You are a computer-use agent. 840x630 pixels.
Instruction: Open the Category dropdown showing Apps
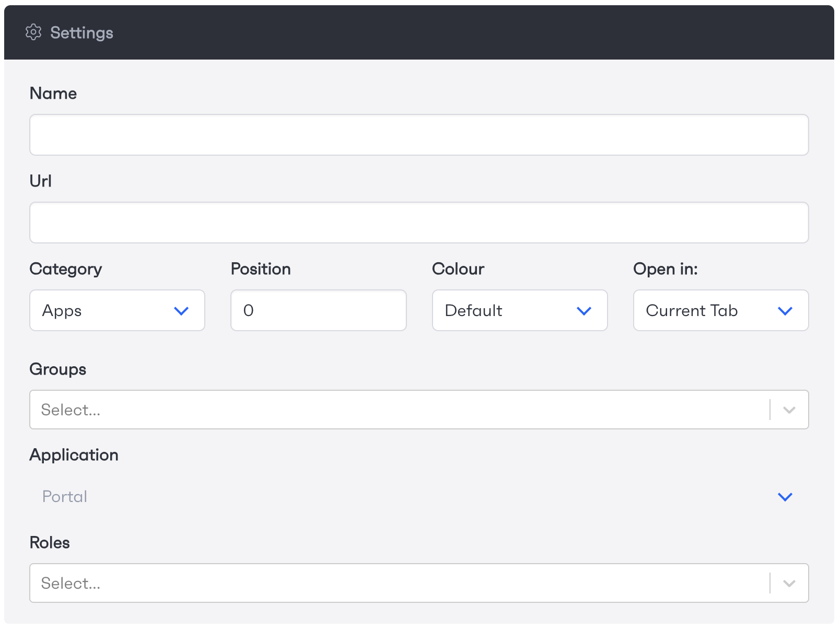(x=117, y=310)
